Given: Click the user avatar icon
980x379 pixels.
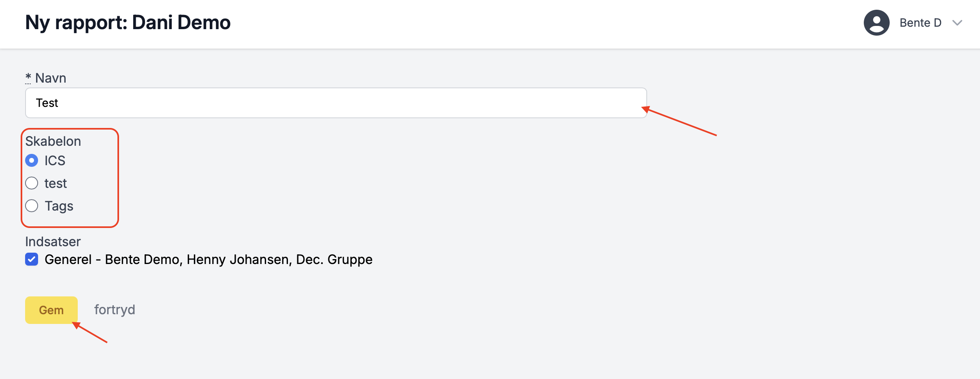Looking at the screenshot, I should pos(876,23).
